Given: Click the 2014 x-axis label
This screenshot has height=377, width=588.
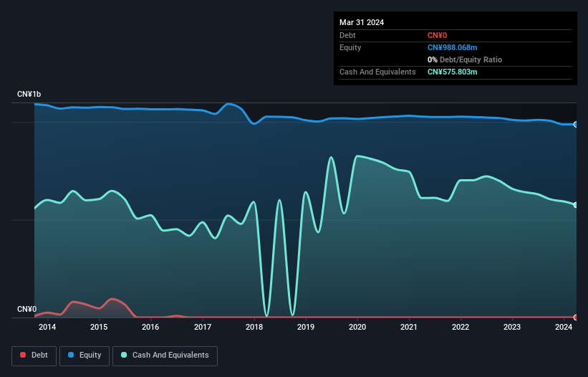Looking at the screenshot, I should click(x=47, y=327).
